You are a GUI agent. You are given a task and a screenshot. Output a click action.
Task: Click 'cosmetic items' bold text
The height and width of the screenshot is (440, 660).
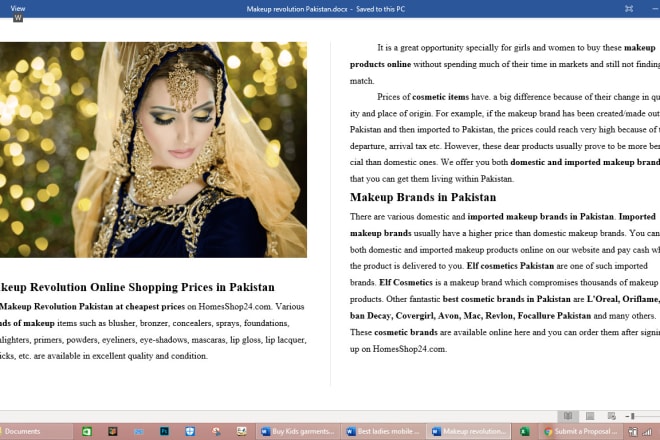pos(440,97)
